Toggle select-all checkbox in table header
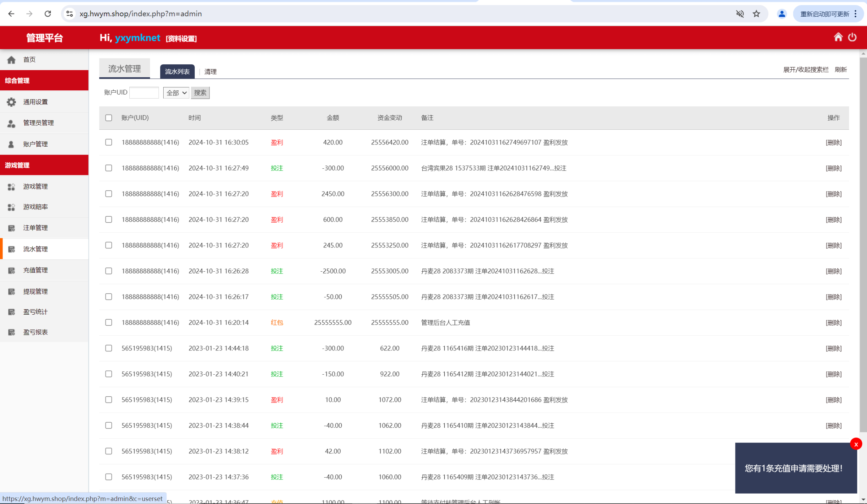 [x=109, y=118]
